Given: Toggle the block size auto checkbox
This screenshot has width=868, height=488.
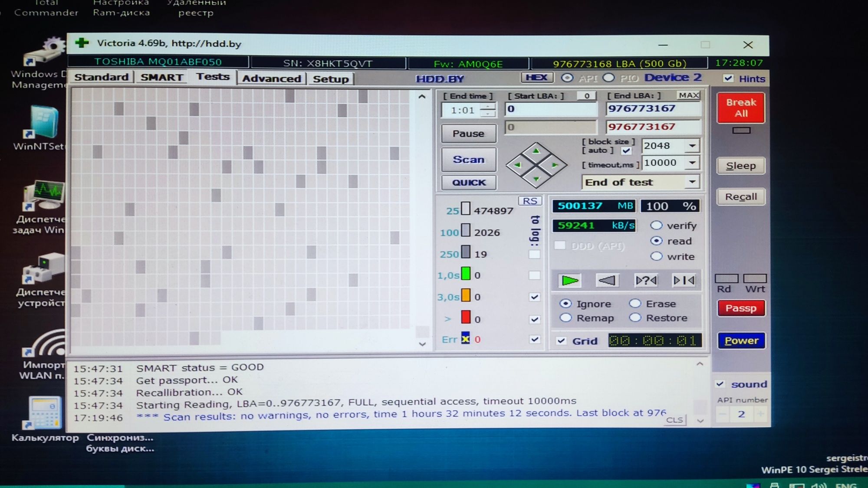Looking at the screenshot, I should 626,151.
